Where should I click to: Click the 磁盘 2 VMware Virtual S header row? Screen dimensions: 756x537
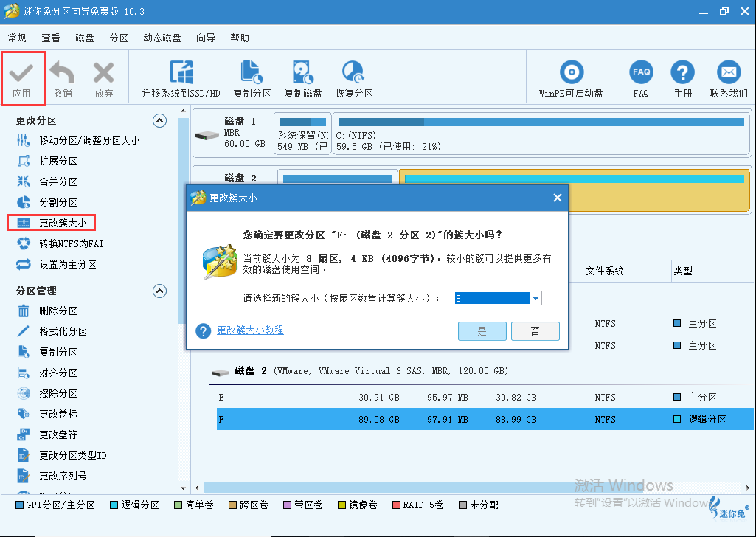click(x=359, y=371)
